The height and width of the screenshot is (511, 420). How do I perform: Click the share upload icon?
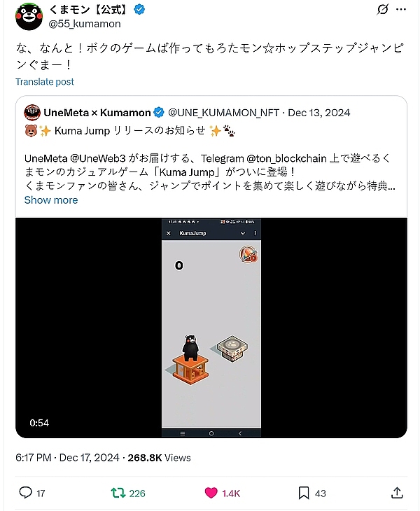tap(397, 492)
